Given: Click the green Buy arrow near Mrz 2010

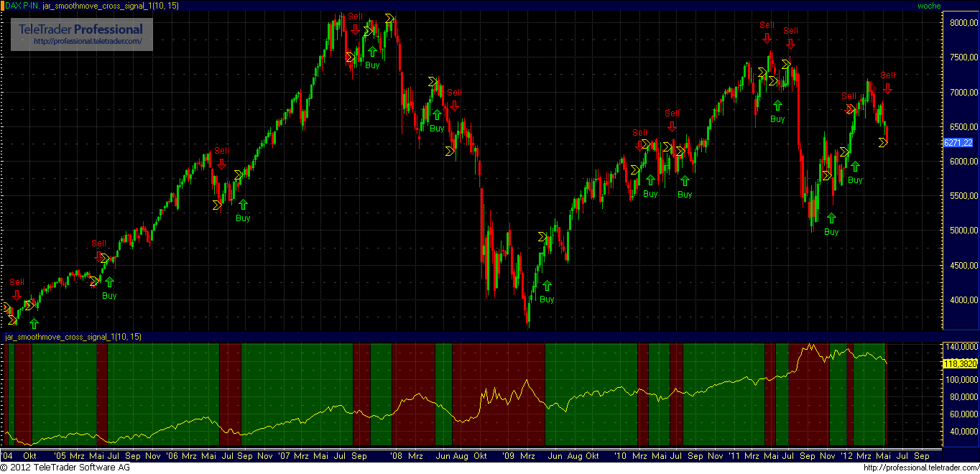Looking at the screenshot, I should pos(650,180).
